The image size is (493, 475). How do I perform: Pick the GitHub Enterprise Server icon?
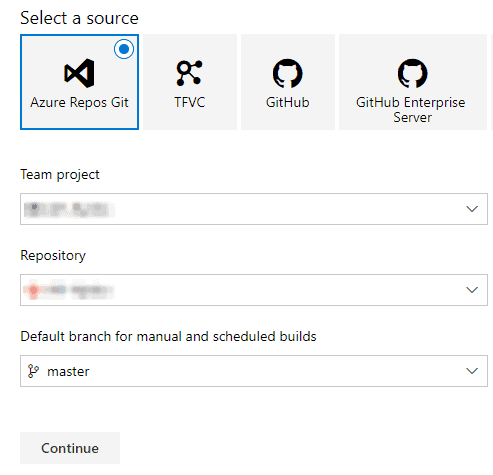pyautogui.click(x=412, y=73)
